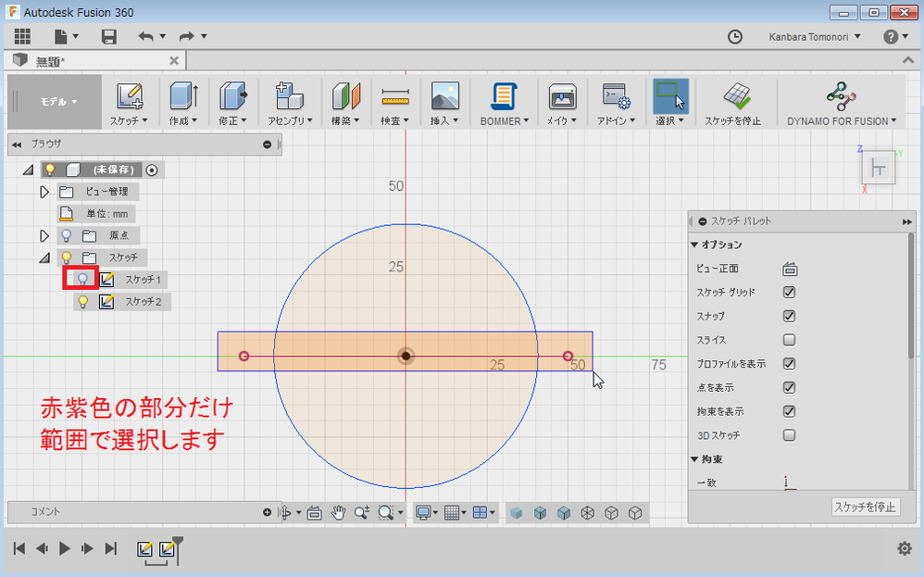
Task: Open the Help question mark menu
Action: pyautogui.click(x=895, y=36)
